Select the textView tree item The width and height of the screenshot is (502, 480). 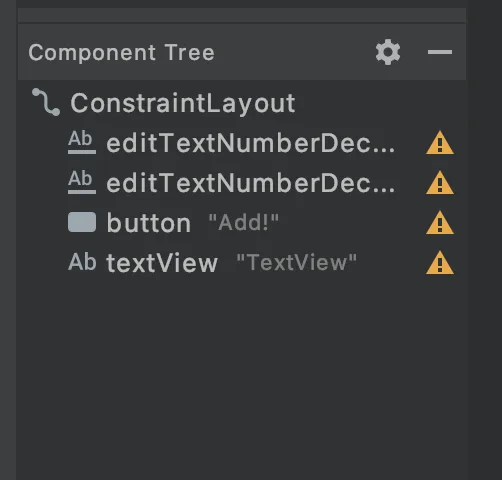(162, 263)
